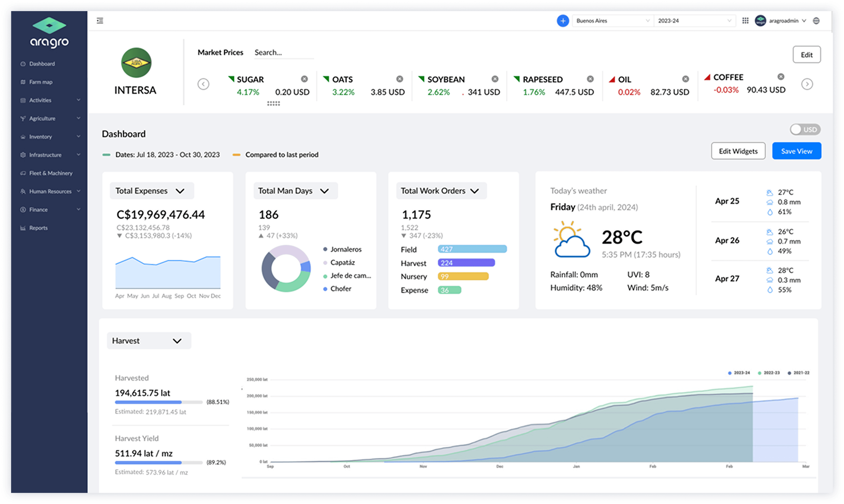Click the globe language icon
The image size is (844, 504).
click(816, 21)
